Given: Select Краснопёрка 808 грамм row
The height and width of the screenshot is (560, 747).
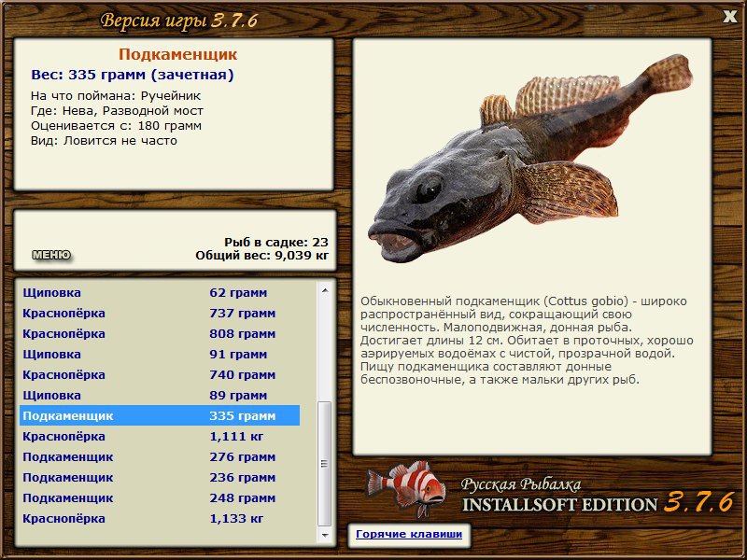Looking at the screenshot, I should [160, 333].
